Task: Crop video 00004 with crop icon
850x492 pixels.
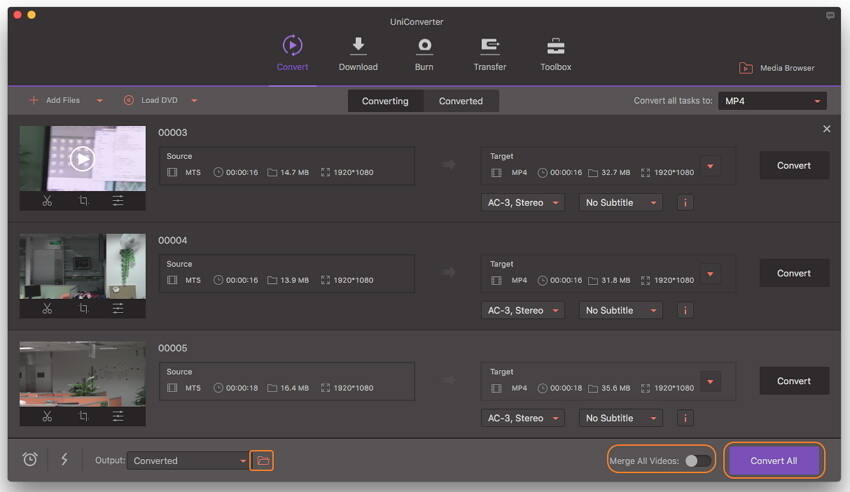Action: 83,309
